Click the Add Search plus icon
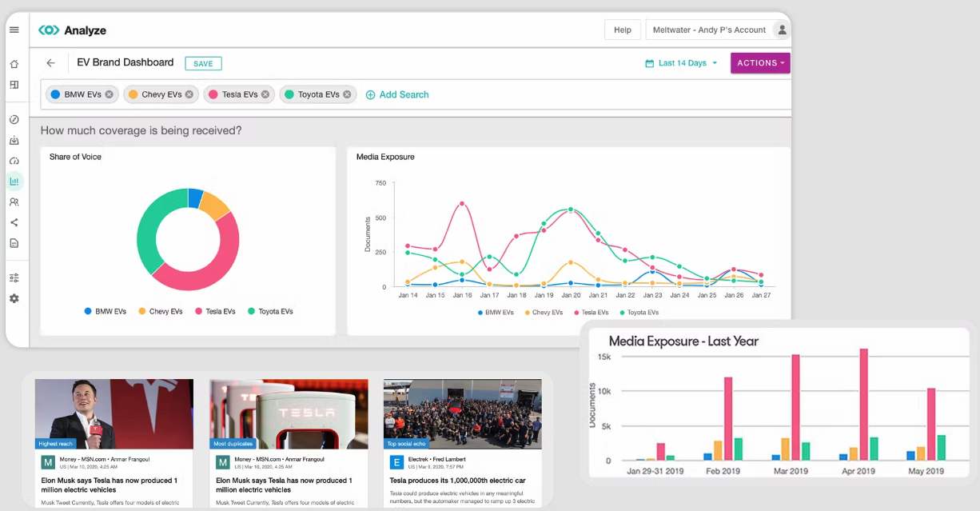The image size is (980, 511). pos(370,94)
